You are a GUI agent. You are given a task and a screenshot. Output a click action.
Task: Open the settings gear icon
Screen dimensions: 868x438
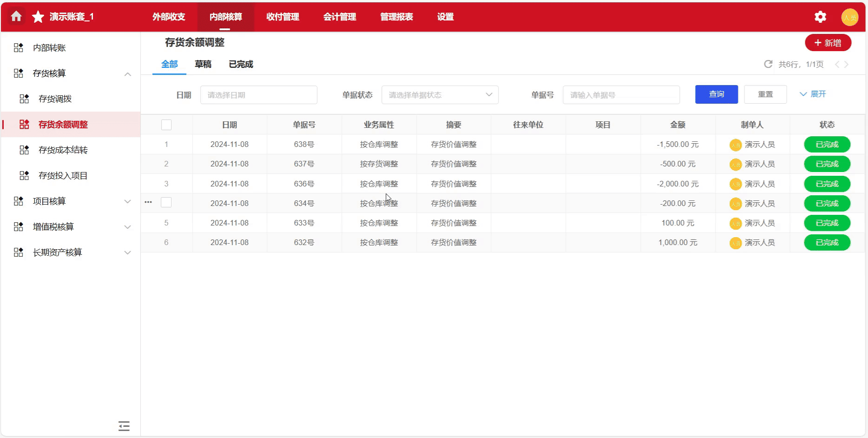point(820,17)
